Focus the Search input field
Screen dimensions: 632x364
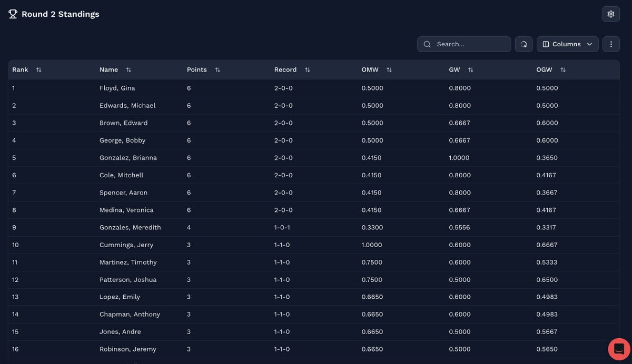pyautogui.click(x=464, y=44)
